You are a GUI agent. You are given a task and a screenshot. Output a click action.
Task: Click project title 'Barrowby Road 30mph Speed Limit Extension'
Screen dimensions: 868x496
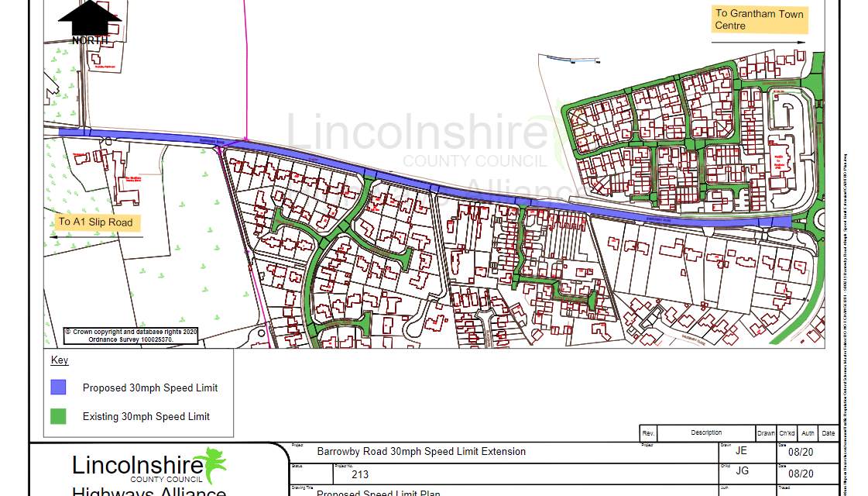[421, 452]
